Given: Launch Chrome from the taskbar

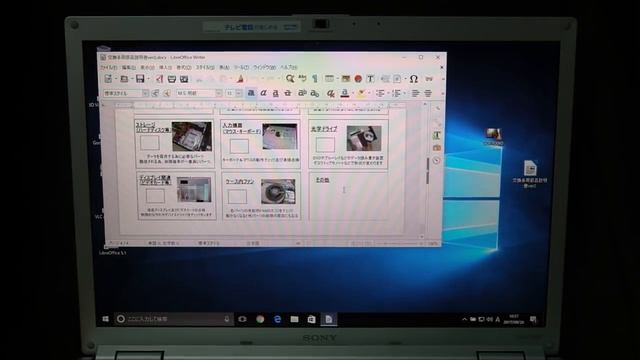Looking at the screenshot, I should (260, 319).
